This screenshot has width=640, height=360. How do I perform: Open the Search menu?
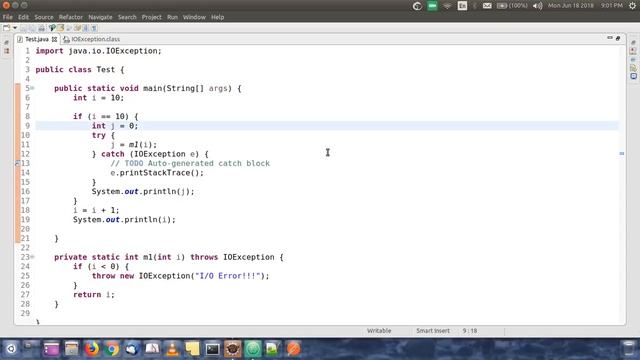click(x=127, y=17)
